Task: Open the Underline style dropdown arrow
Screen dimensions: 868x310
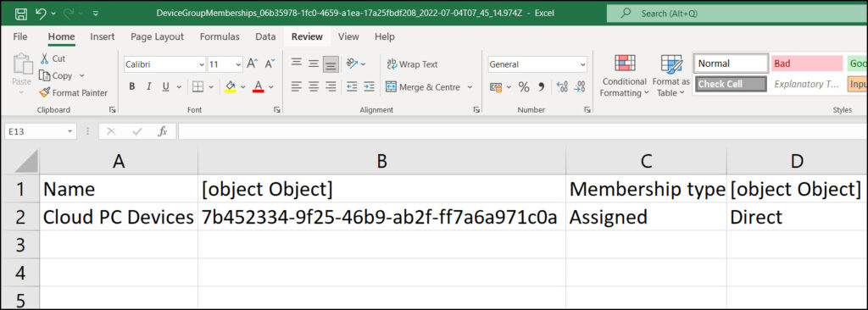Action: pos(178,87)
